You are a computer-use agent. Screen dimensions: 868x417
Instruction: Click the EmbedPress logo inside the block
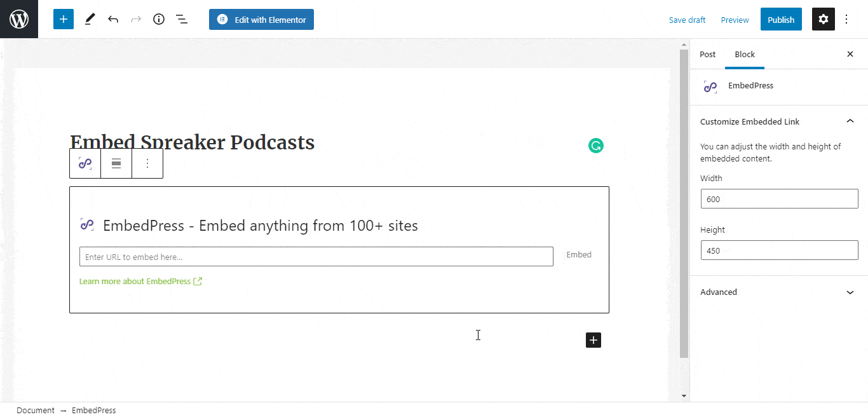pos(87,224)
